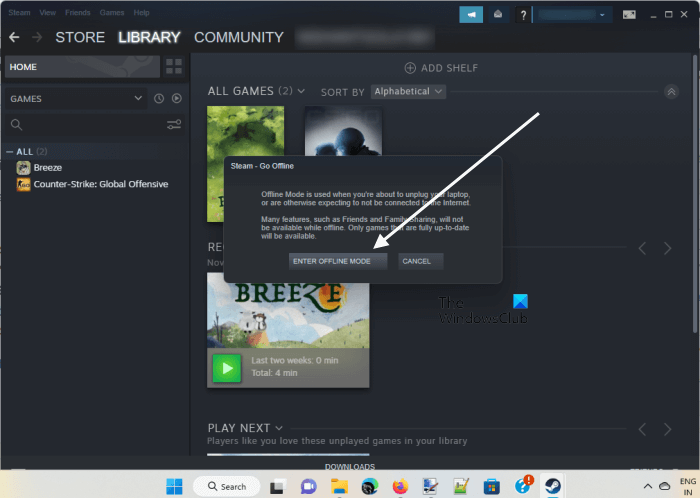Image resolution: width=700 pixels, height=498 pixels.
Task: Click CANCEL in Go Offline dialog
Action: click(421, 261)
